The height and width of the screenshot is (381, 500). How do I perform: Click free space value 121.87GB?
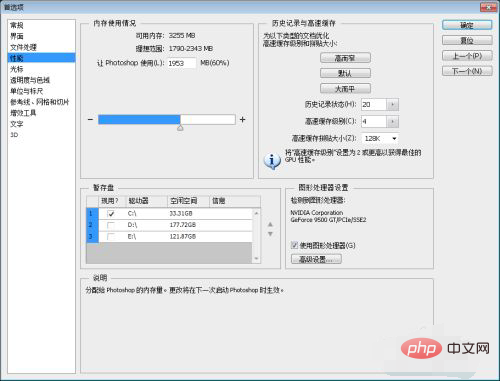(183, 237)
